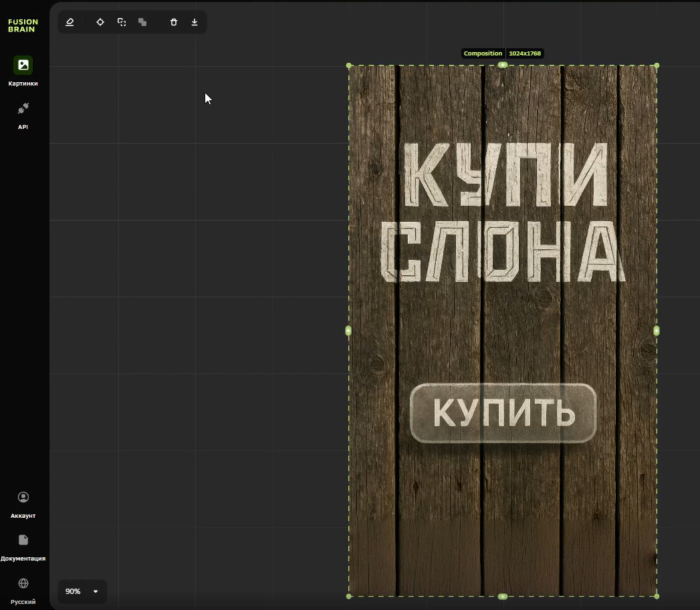Click the Fusion Brain logo
Screen dimensions: 700x610
23,25
